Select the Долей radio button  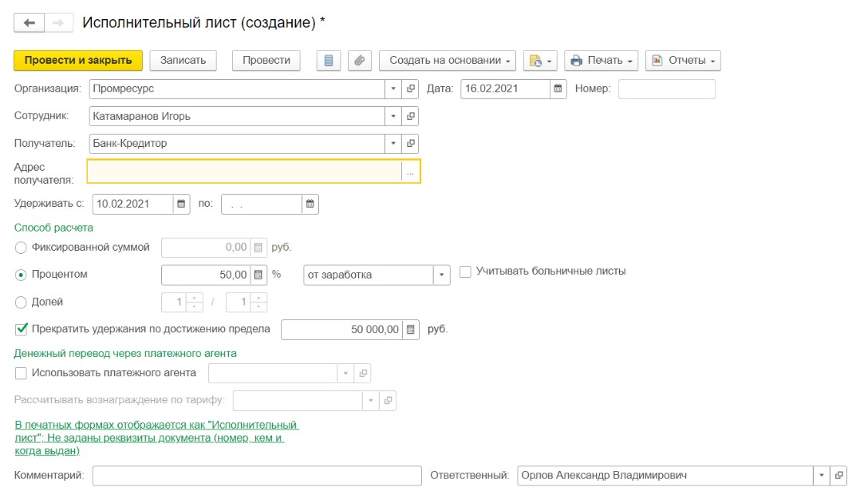click(21, 303)
